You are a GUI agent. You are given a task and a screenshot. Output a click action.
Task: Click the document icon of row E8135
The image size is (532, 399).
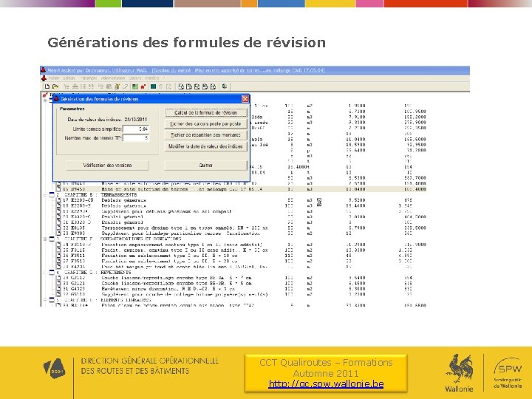click(58, 228)
